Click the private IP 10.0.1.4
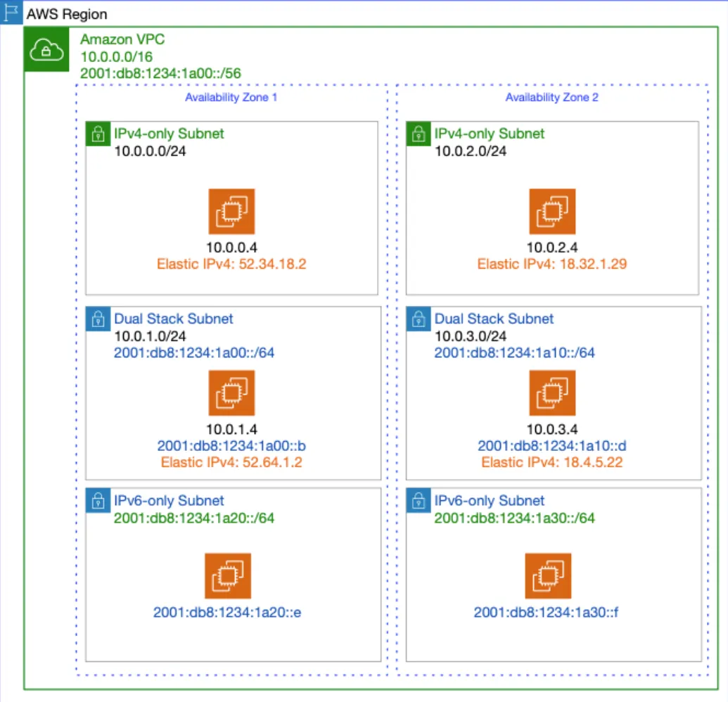 [x=231, y=430]
